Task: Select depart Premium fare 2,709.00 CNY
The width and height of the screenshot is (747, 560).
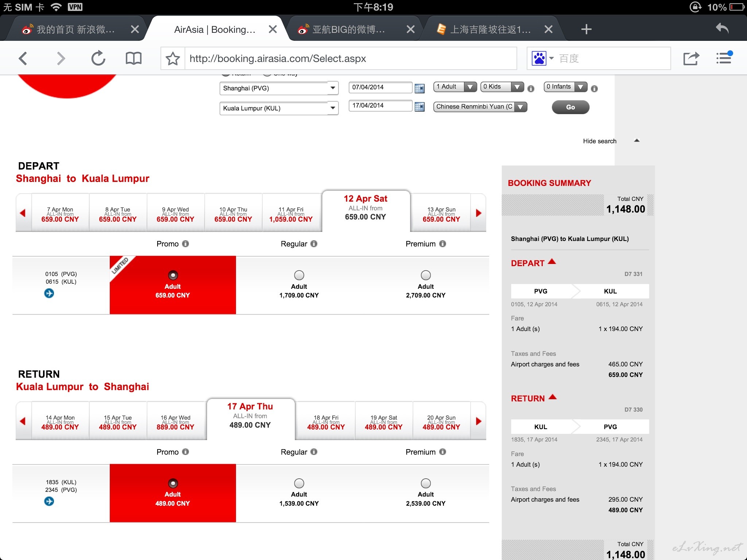Action: pos(426,275)
